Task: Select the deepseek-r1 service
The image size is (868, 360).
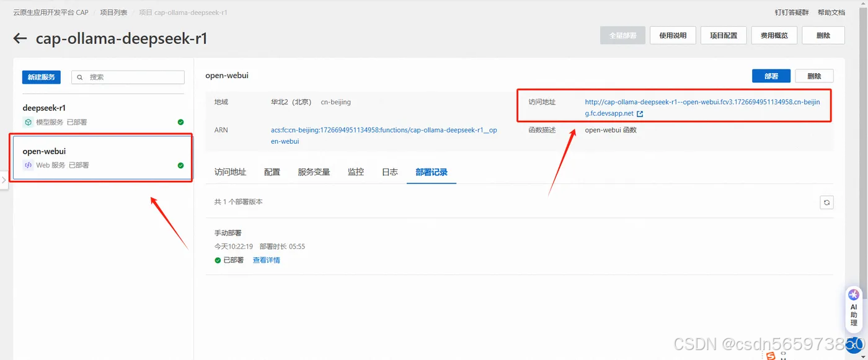Action: 103,114
